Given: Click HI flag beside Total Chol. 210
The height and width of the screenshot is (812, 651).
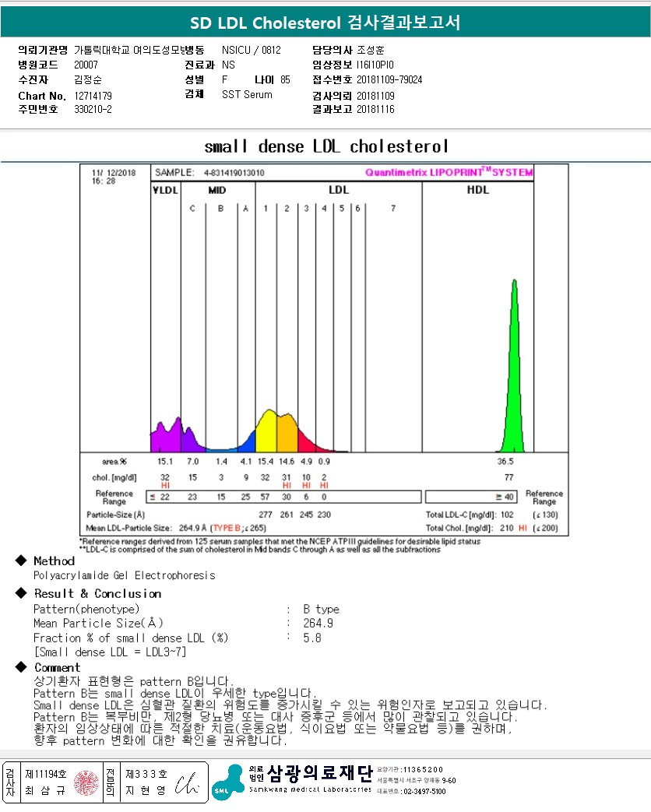Looking at the screenshot, I should point(523,528).
